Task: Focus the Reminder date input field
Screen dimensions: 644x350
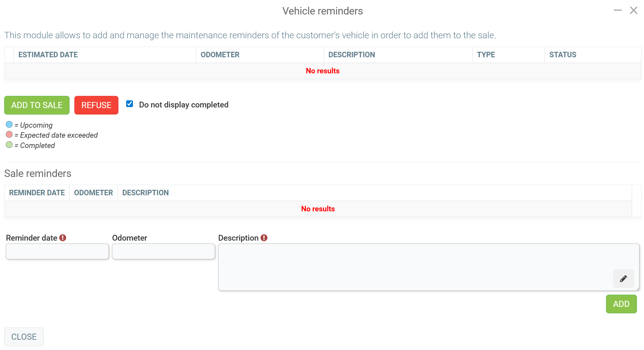Action: [57, 251]
